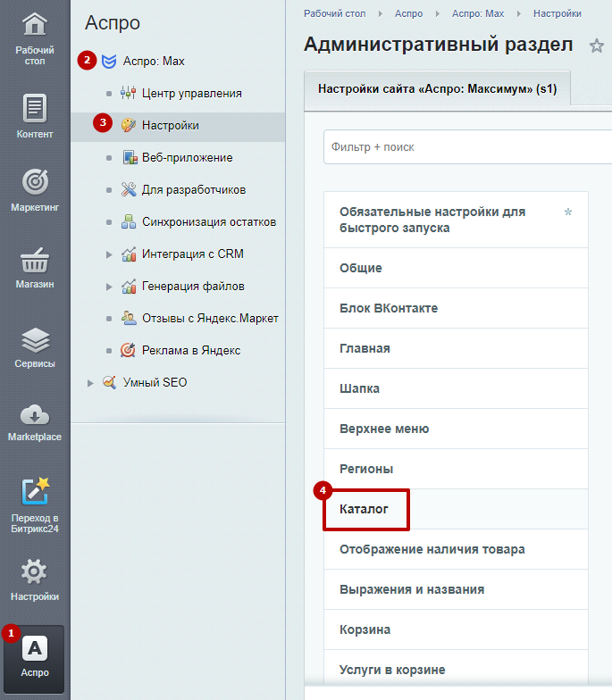The image size is (612, 700).
Task: Select Аспро: Max tree root item
Action: pos(154,61)
